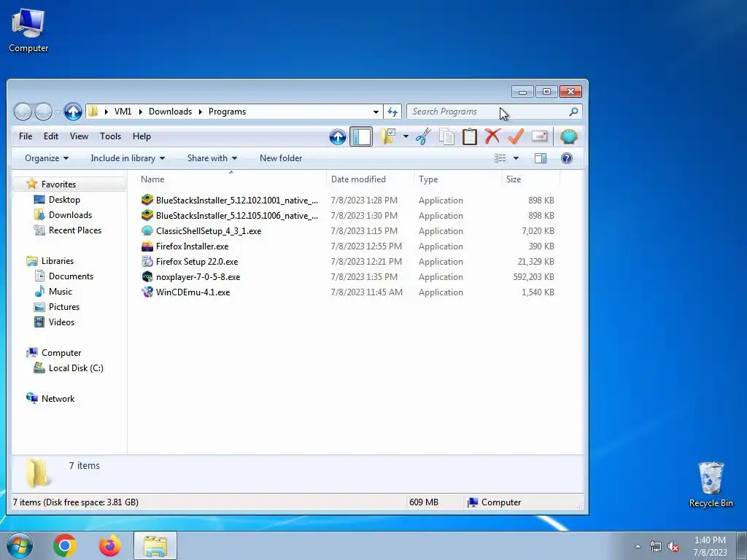The width and height of the screenshot is (747, 560).
Task: Click the Cut scissors icon
Action: point(423,136)
